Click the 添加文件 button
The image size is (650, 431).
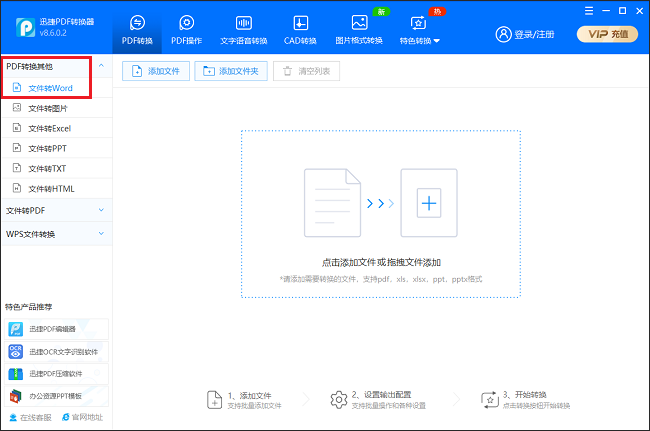155,71
